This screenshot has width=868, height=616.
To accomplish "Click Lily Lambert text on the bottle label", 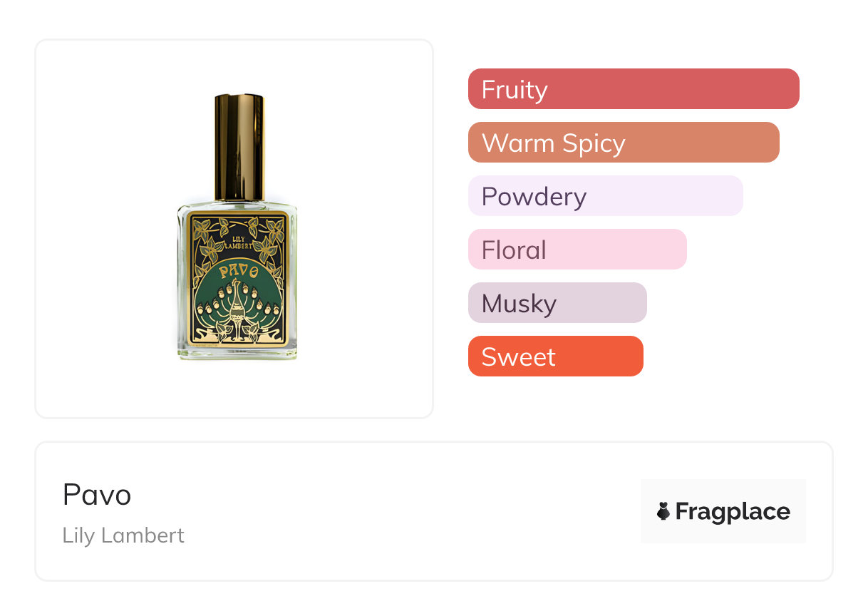I will tap(239, 242).
